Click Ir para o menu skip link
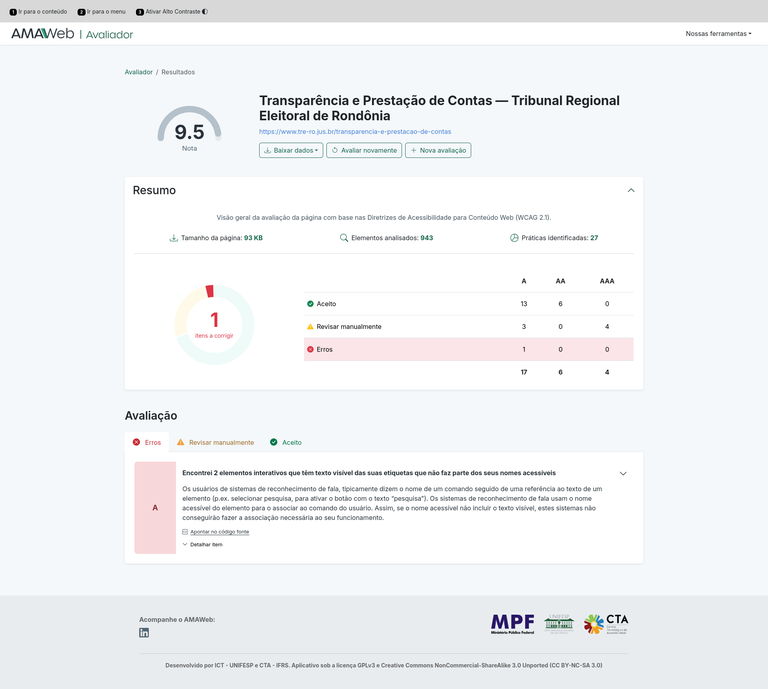 (x=101, y=12)
